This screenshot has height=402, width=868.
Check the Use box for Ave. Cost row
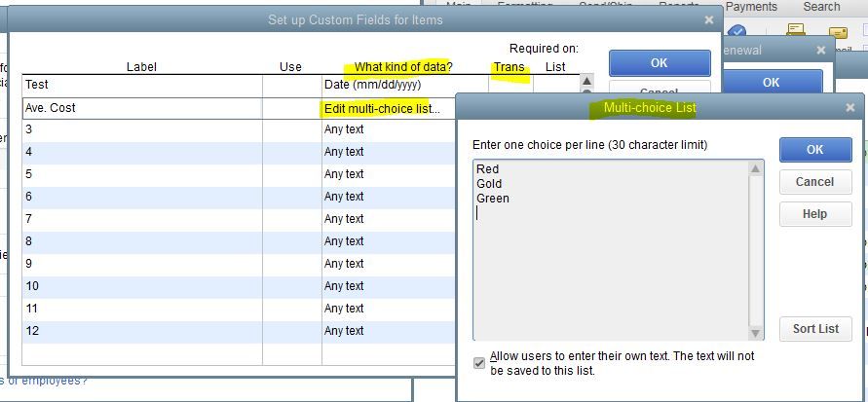pyautogui.click(x=291, y=108)
